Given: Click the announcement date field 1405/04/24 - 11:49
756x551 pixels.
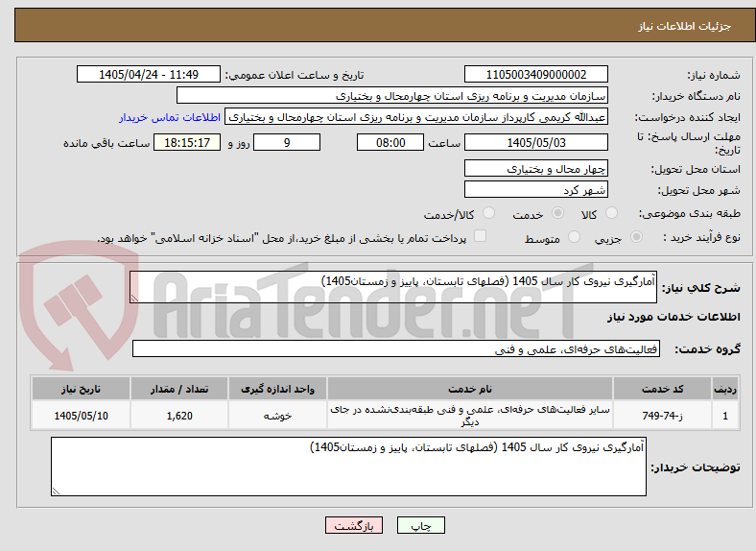Looking at the screenshot, I should coord(149,74).
